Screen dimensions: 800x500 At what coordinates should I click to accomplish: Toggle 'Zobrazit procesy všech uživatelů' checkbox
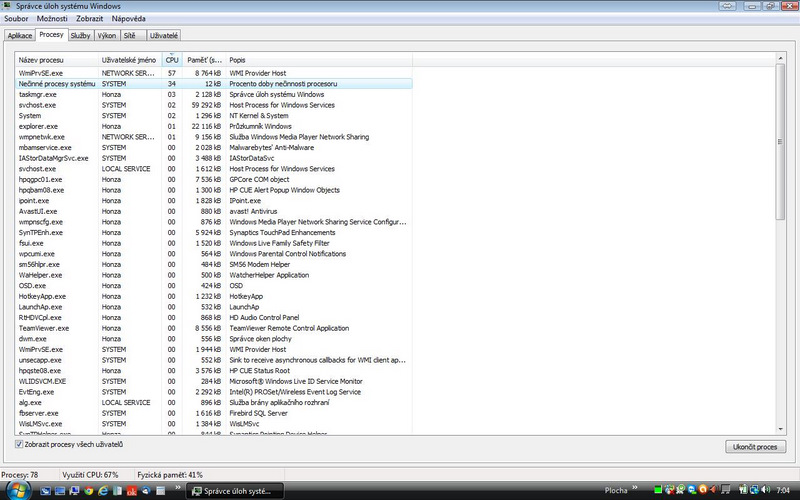pos(19,444)
